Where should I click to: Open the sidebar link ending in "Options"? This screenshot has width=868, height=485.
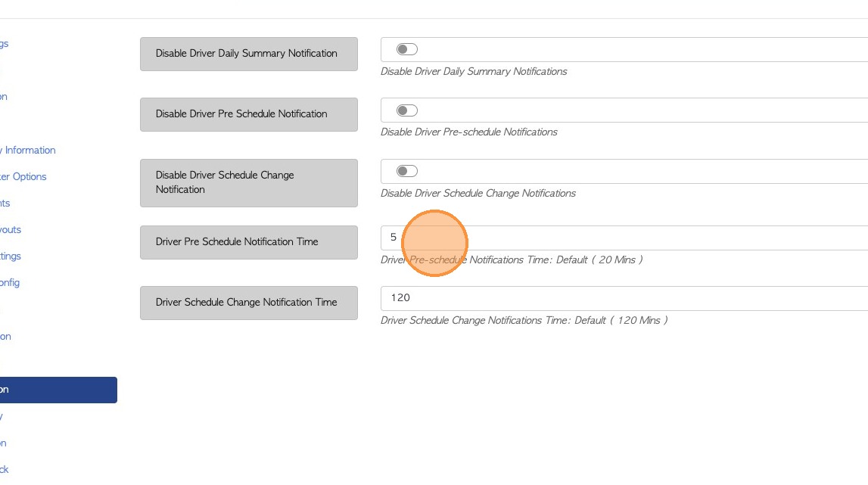[x=23, y=176]
